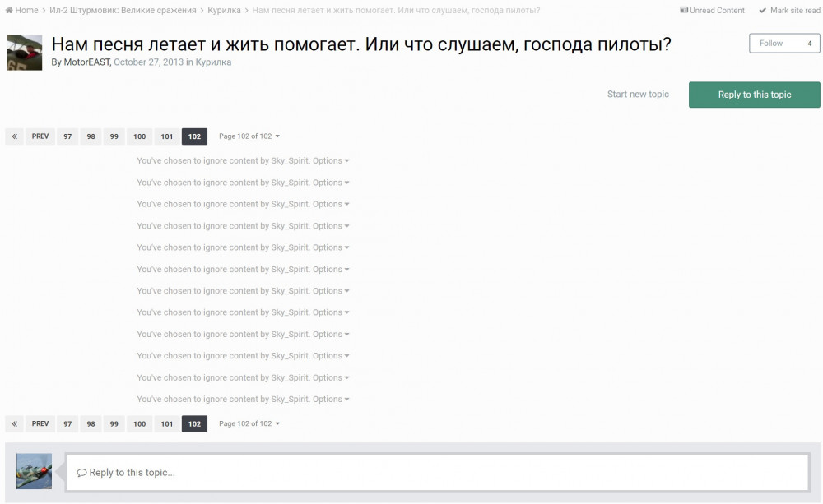Click the follower count 4
Screen dimensions: 823x504
point(809,43)
